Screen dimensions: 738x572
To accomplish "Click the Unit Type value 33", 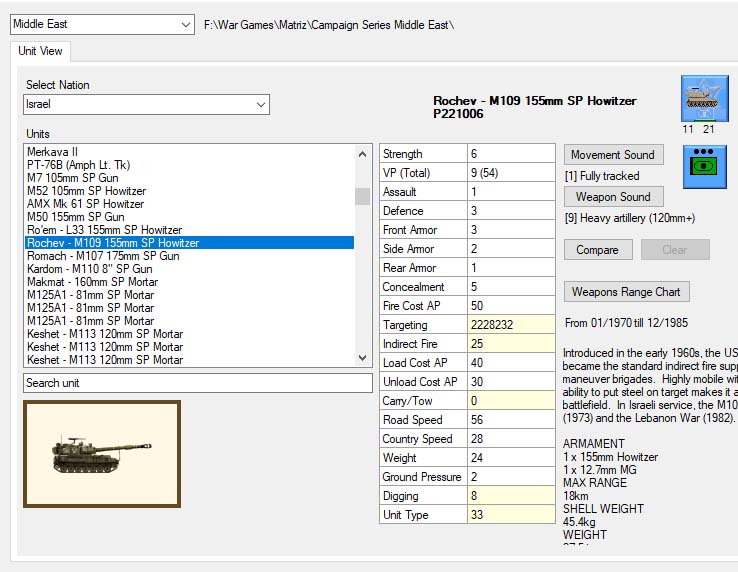I will point(511,515).
